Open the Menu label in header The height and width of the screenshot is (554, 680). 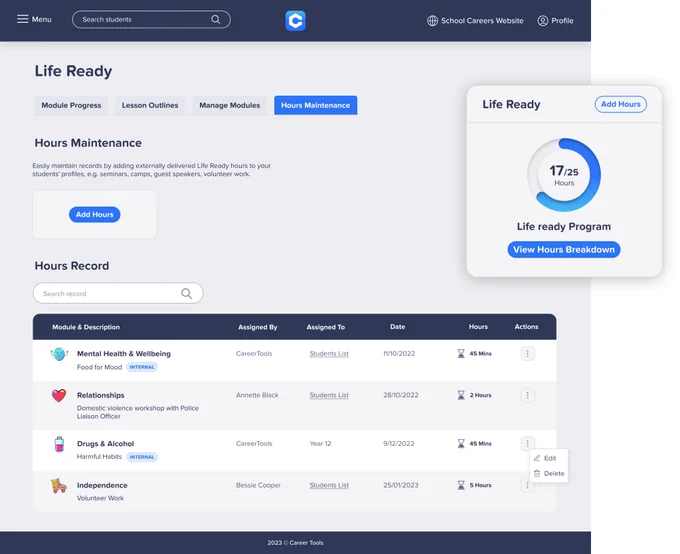[x=42, y=20]
